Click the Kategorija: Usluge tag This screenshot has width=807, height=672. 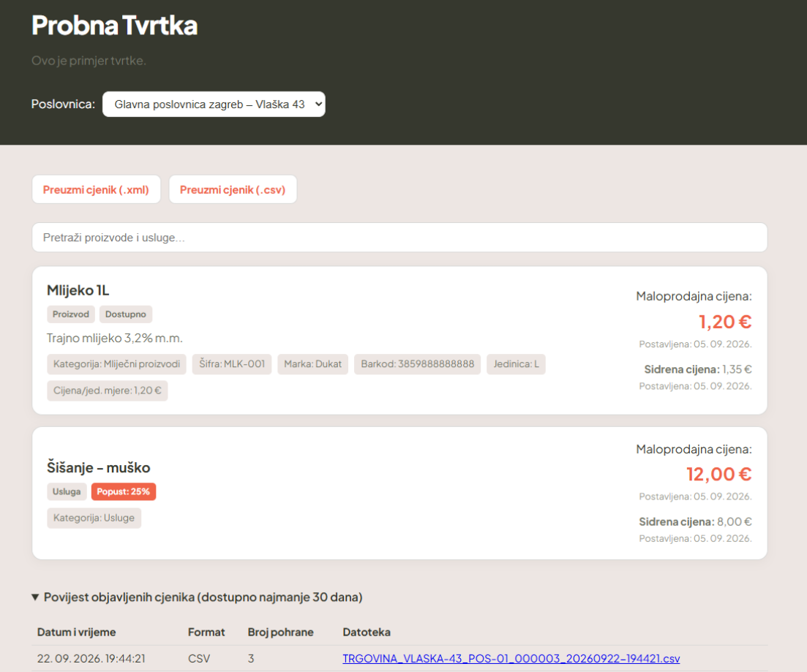94,518
